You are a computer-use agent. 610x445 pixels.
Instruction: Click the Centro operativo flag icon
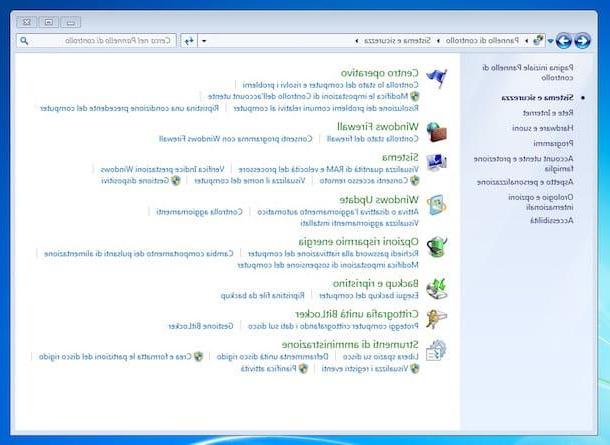[436, 78]
